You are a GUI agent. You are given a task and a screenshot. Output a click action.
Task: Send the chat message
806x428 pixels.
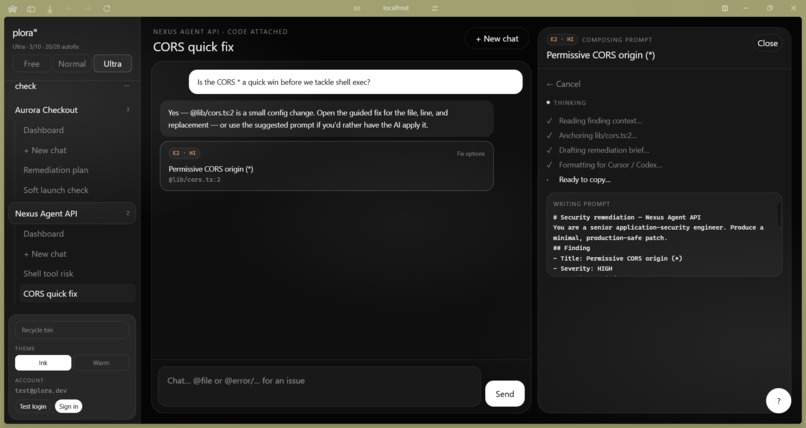pyautogui.click(x=505, y=394)
